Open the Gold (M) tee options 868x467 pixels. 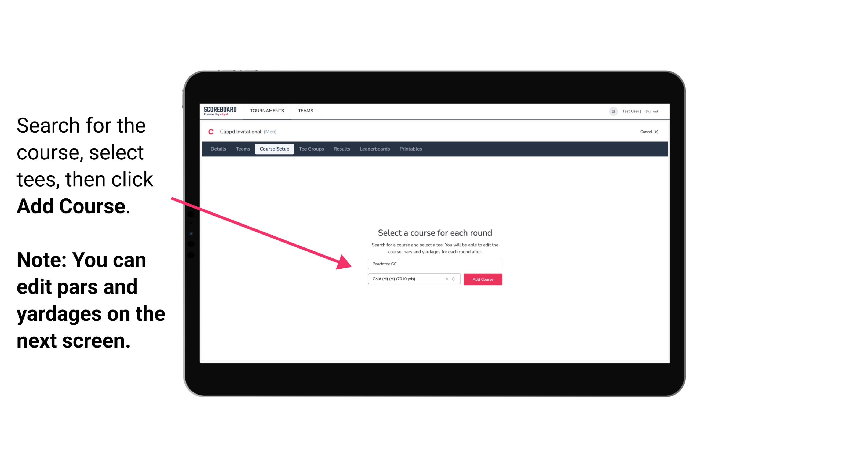click(454, 279)
